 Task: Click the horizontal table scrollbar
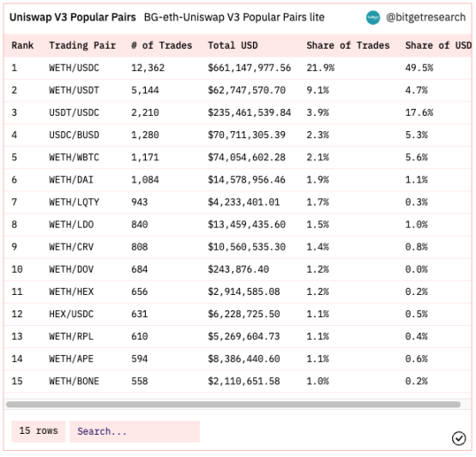[233, 404]
